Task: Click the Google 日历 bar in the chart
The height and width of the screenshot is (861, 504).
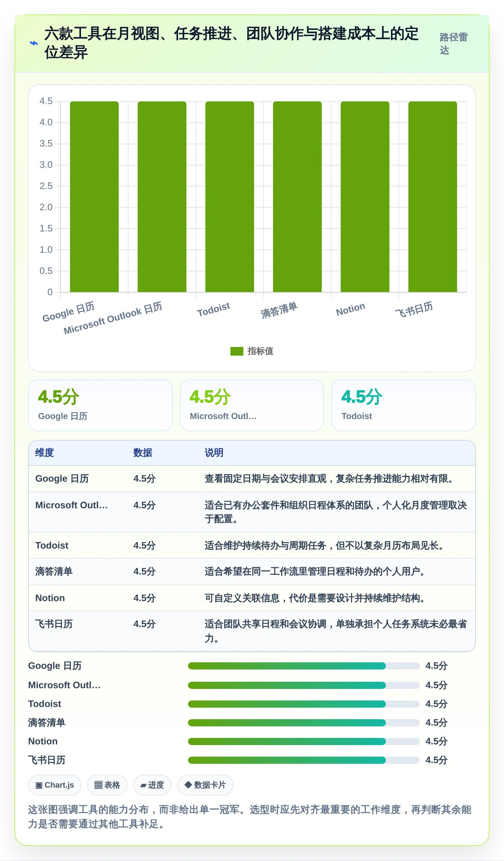Action: point(94,197)
